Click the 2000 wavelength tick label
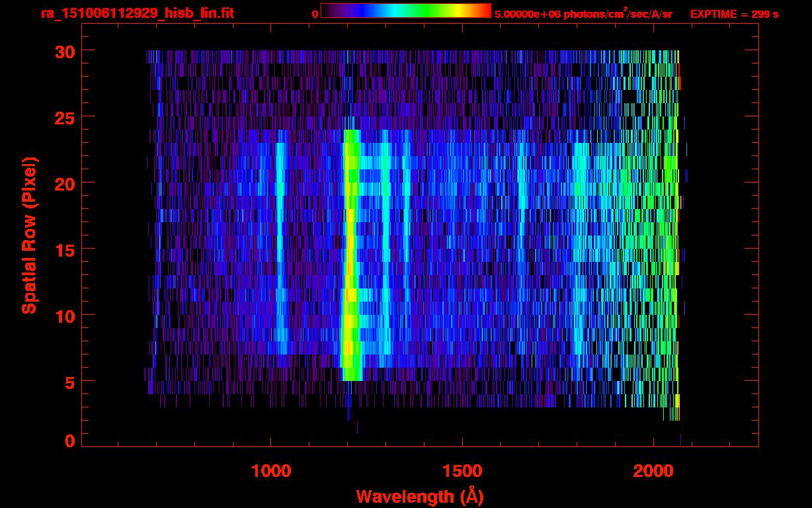The height and width of the screenshot is (508, 812). [x=653, y=471]
